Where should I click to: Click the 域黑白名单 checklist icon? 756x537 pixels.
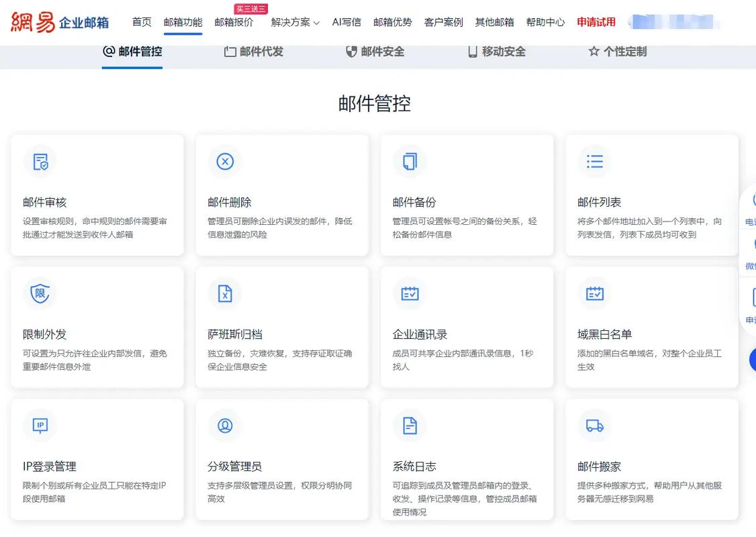[594, 293]
